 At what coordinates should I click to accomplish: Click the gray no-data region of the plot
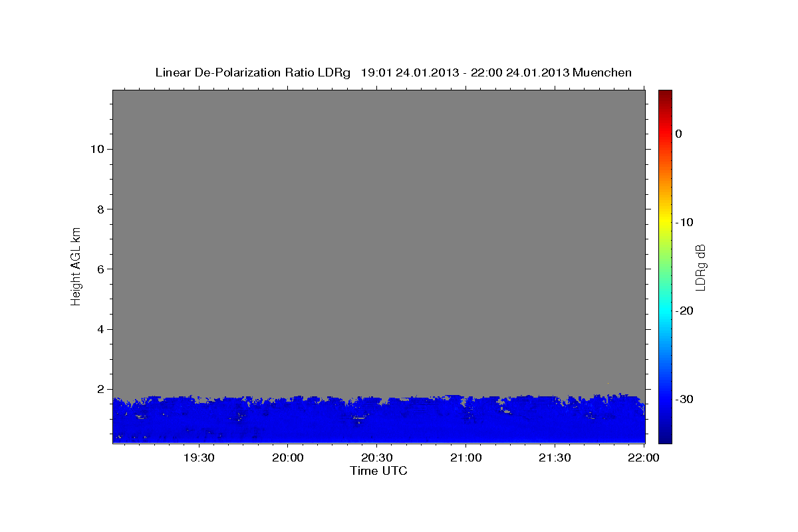[x=379, y=243]
